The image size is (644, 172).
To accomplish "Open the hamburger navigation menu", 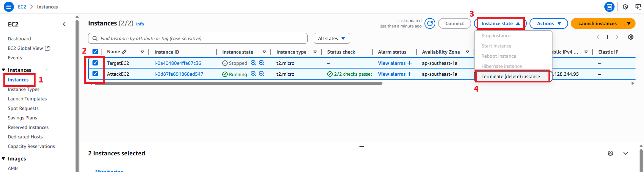I will [x=9, y=6].
